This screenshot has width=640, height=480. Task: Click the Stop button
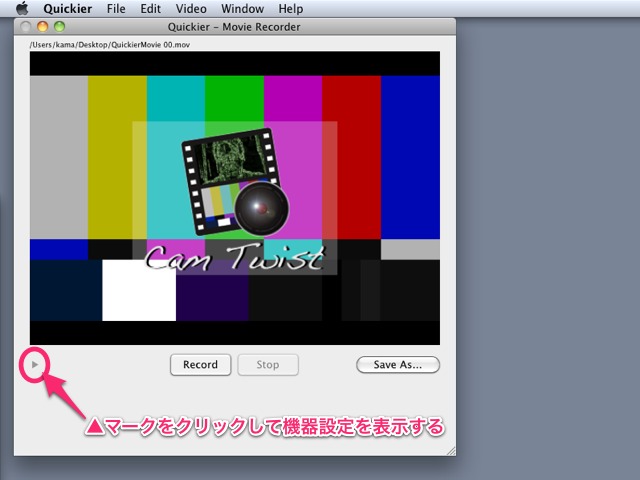pos(268,364)
